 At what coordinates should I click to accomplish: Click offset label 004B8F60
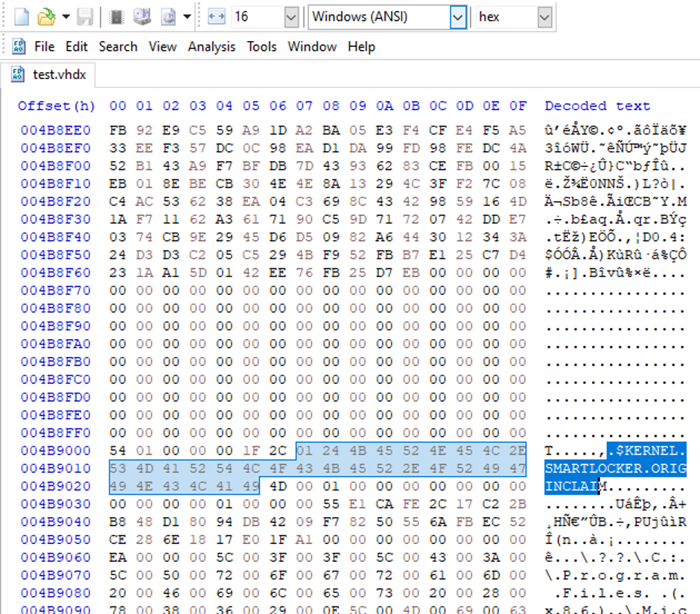pyautogui.click(x=55, y=273)
